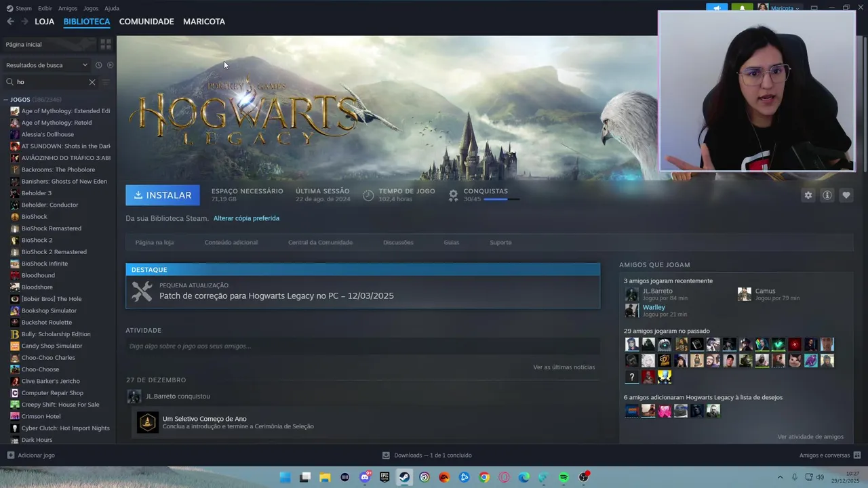This screenshot has width=868, height=488.
Task: Open Downloads manager icon in bottom bar
Action: (x=386, y=455)
